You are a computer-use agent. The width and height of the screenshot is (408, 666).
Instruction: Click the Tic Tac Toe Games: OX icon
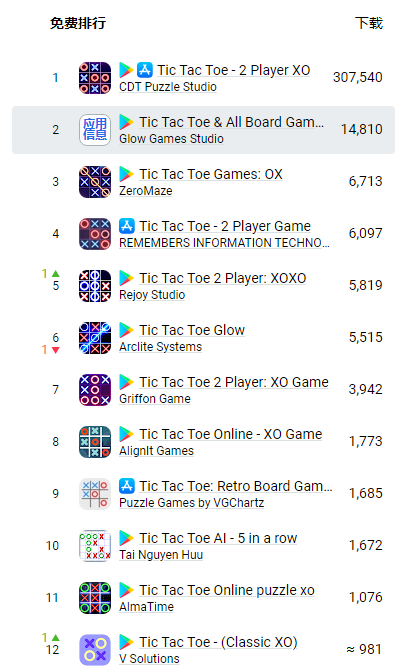[x=95, y=182]
